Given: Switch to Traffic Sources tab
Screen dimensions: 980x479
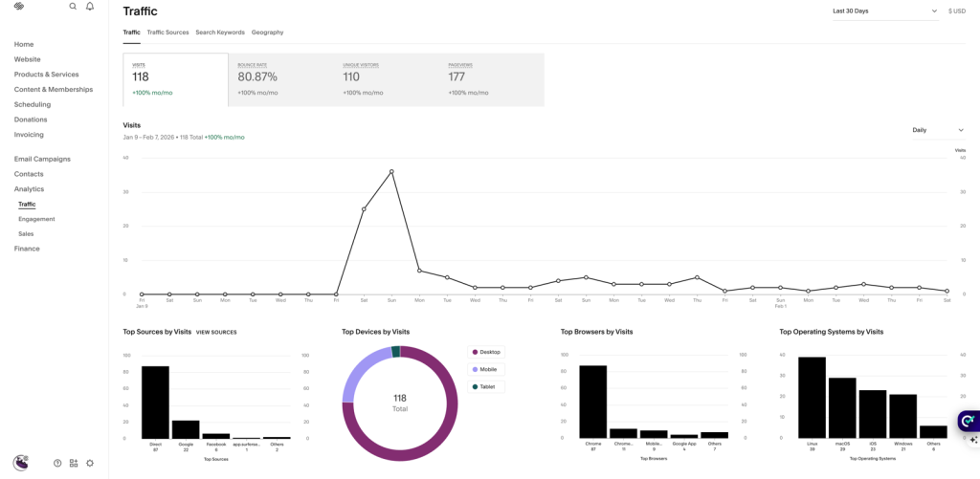Looking at the screenshot, I should click(167, 33).
